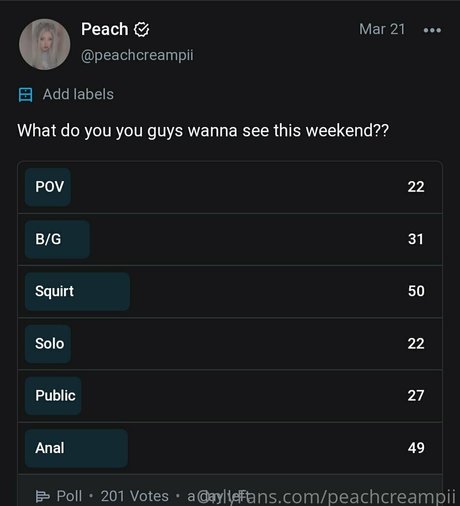
Task: Visit the @peachcreampii handle link
Action: pos(137,55)
